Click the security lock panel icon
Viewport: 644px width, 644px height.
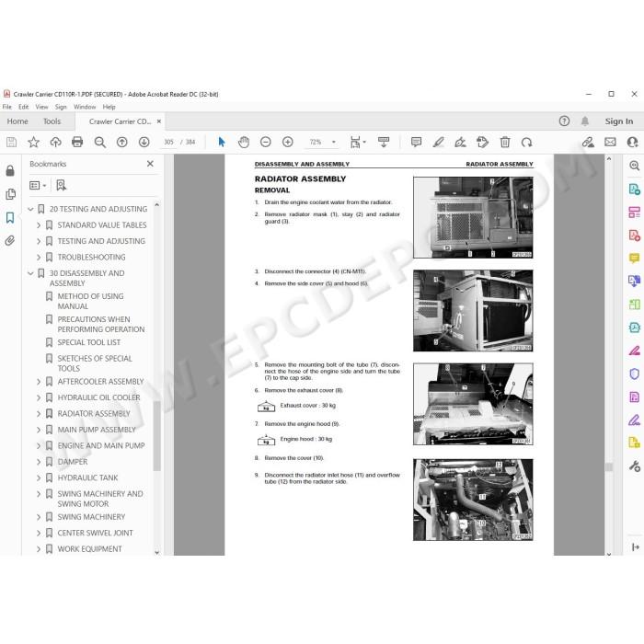pyautogui.click(x=10, y=170)
